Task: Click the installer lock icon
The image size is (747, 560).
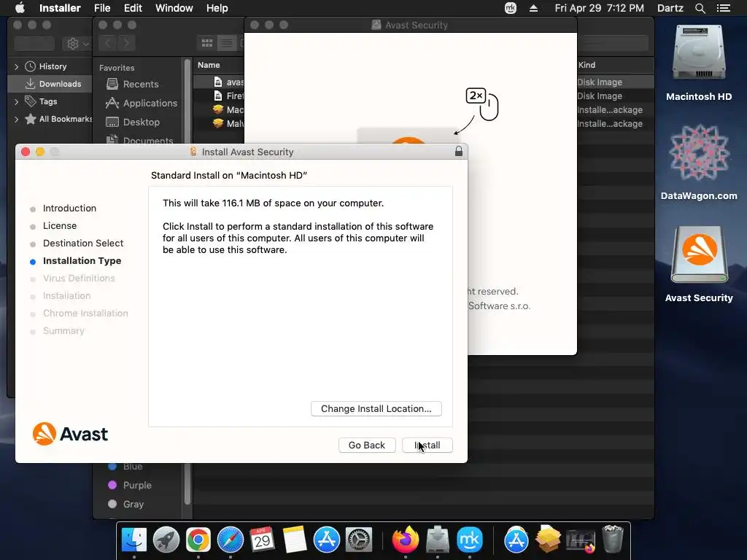Action: (458, 152)
